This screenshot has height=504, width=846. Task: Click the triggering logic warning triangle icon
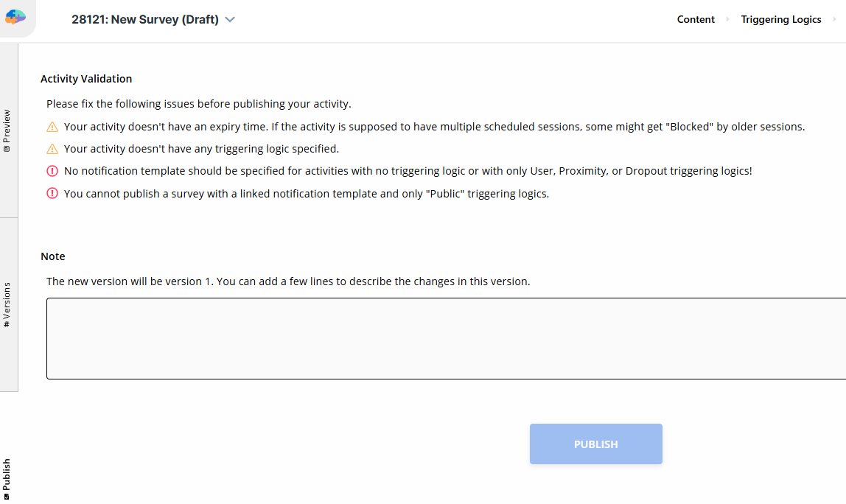click(52, 149)
